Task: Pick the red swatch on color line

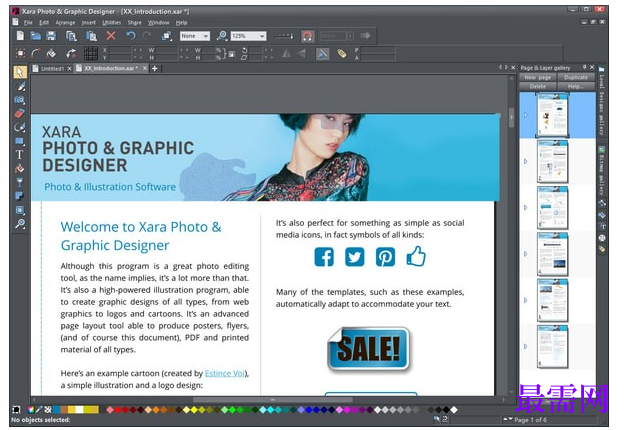Action: (x=118, y=410)
